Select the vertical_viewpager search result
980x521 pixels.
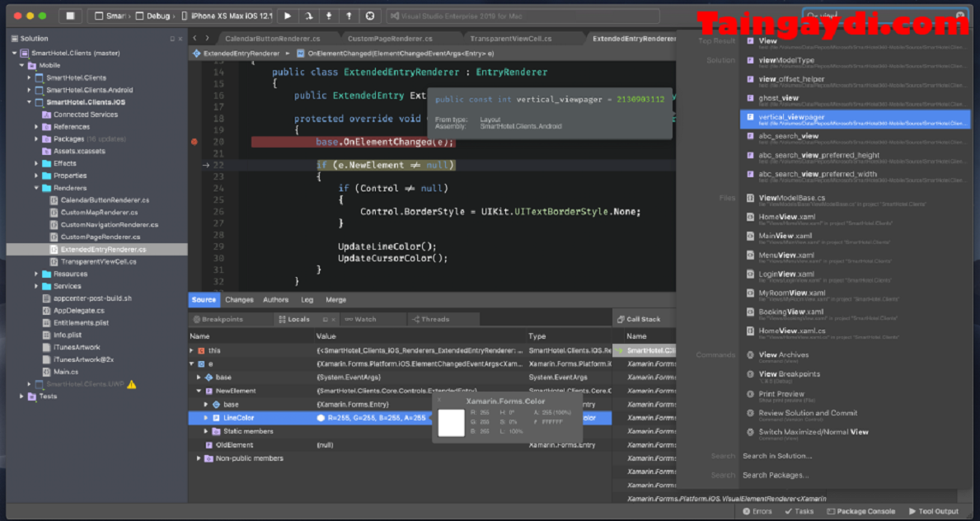point(855,120)
